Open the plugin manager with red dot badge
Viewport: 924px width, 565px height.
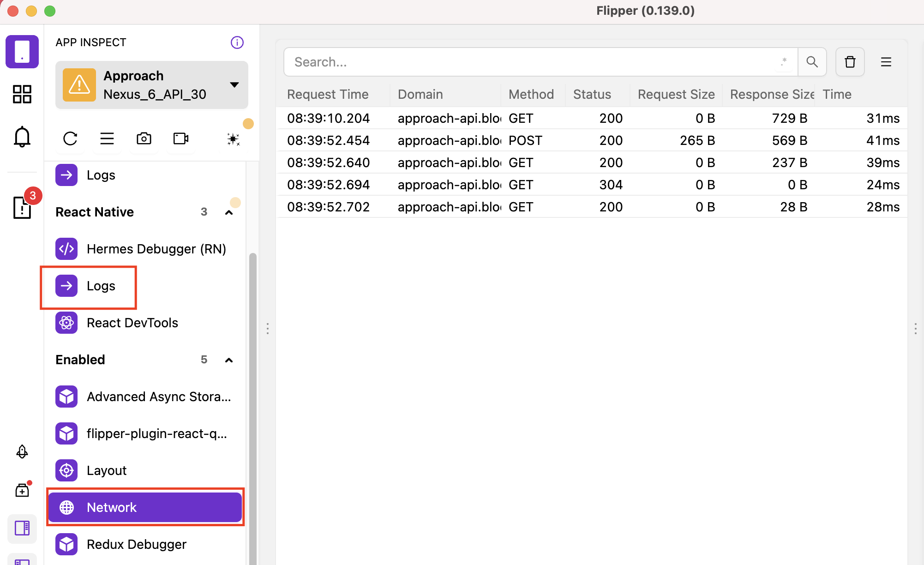[x=22, y=490]
